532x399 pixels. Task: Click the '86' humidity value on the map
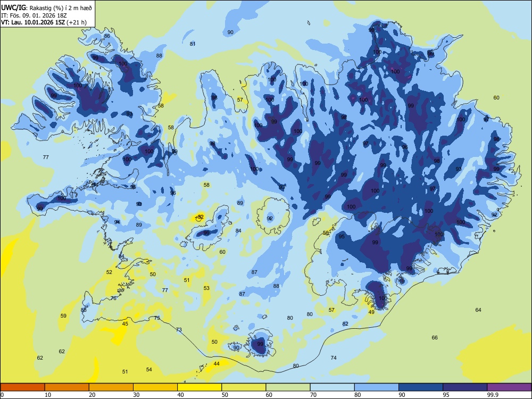(x=107, y=36)
